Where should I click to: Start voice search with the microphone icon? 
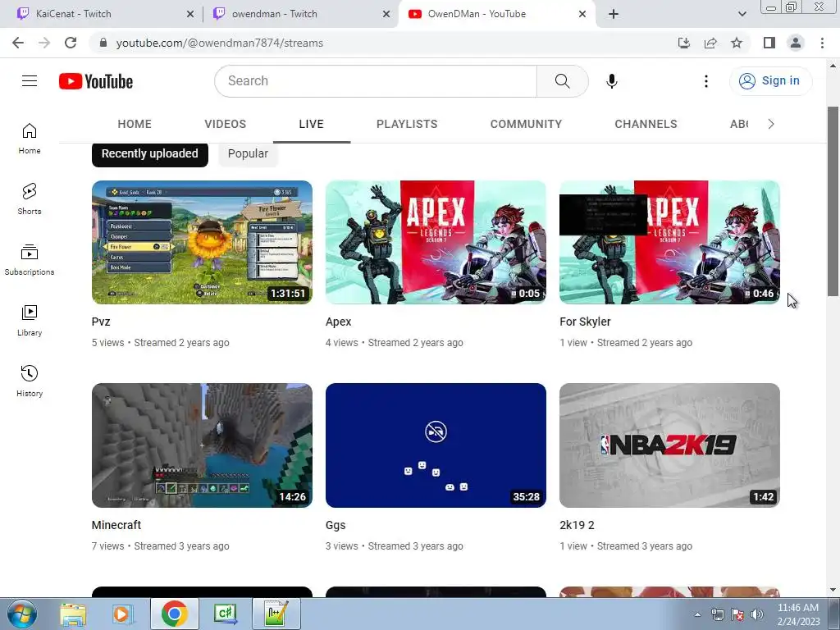(x=611, y=81)
